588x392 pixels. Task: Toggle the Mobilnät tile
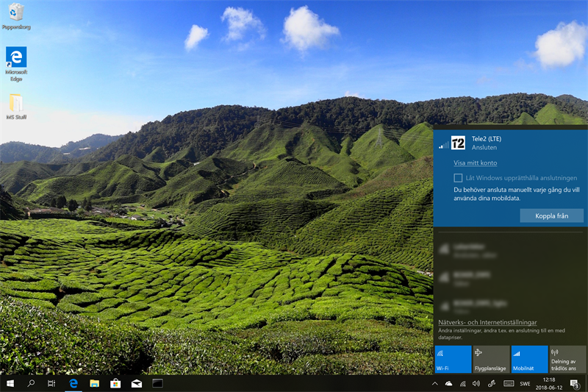(x=529, y=359)
